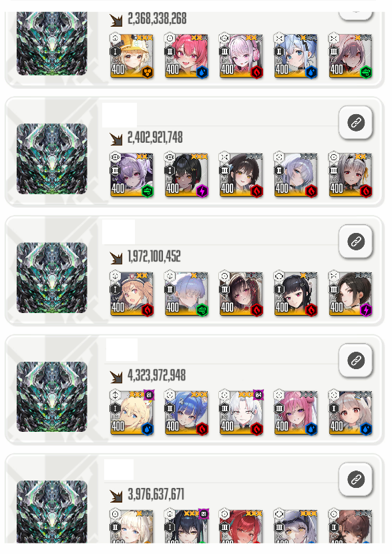Select red-haired character in 3,976,637,671 team
This screenshot has width=392, height=554.
(240, 527)
